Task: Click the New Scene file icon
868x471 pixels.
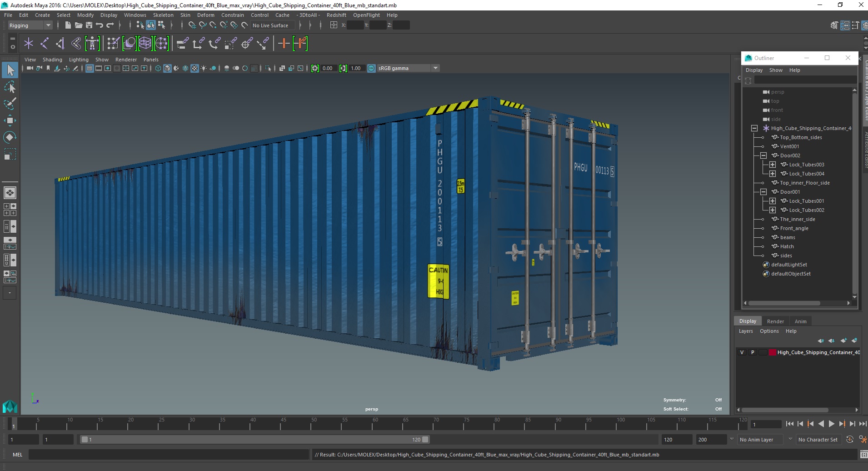Action: coord(68,25)
